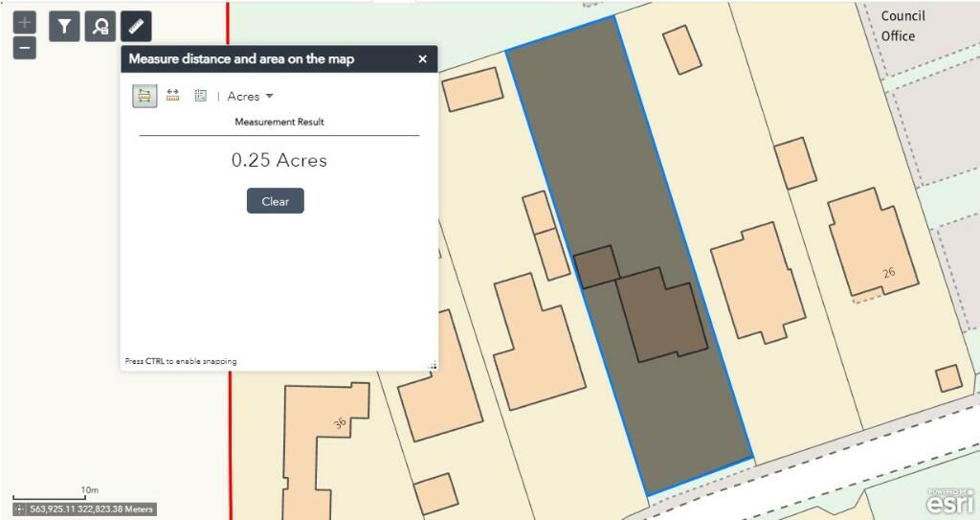Viewport: 980px width, 520px height.
Task: Open the query search tool
Action: (x=100, y=26)
